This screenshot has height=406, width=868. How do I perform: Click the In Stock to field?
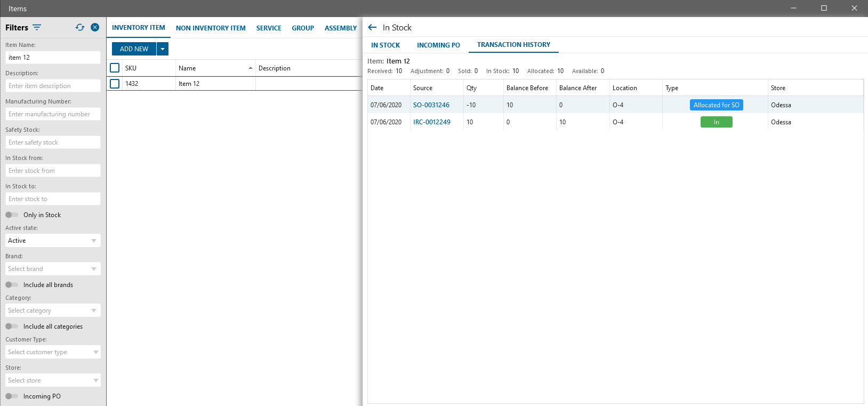click(x=53, y=199)
